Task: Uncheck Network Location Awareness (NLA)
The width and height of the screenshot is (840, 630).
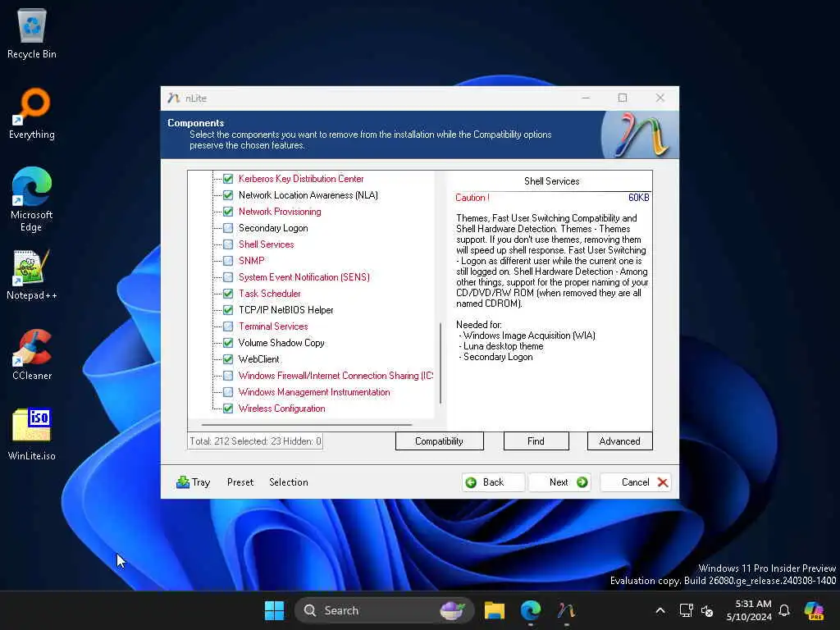Action: 228,195
